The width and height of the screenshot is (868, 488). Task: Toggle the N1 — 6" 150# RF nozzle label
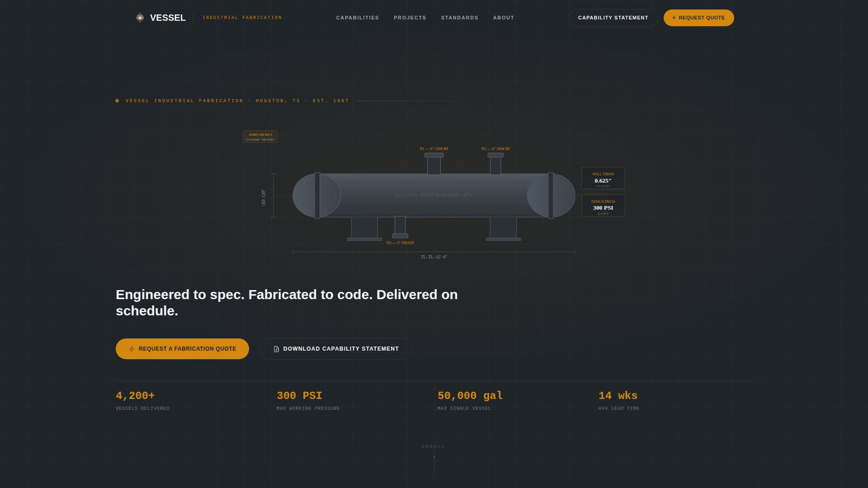[x=434, y=148]
